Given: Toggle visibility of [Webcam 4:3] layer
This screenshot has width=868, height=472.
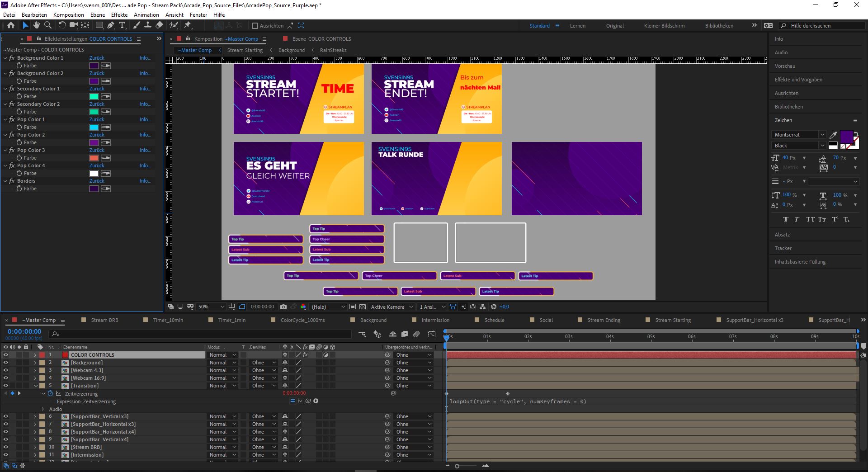Looking at the screenshot, I should pyautogui.click(x=5, y=370).
